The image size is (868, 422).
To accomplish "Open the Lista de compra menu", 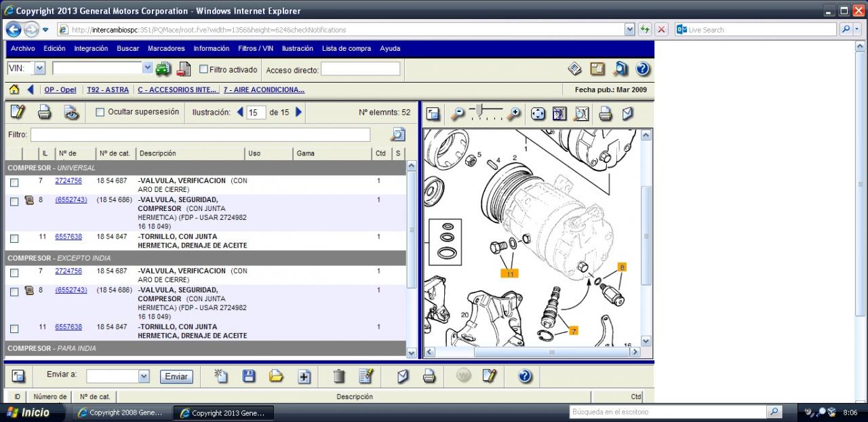I will coord(346,49).
